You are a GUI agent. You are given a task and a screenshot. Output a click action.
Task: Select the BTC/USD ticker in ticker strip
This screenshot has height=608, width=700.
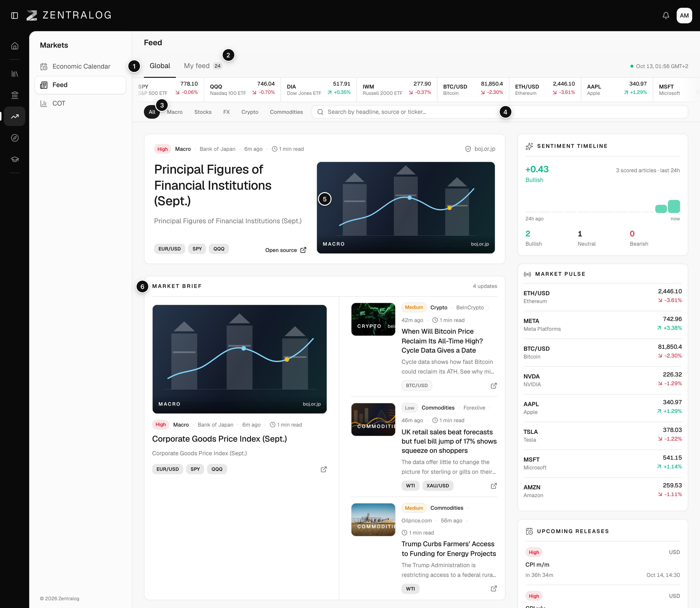point(473,89)
